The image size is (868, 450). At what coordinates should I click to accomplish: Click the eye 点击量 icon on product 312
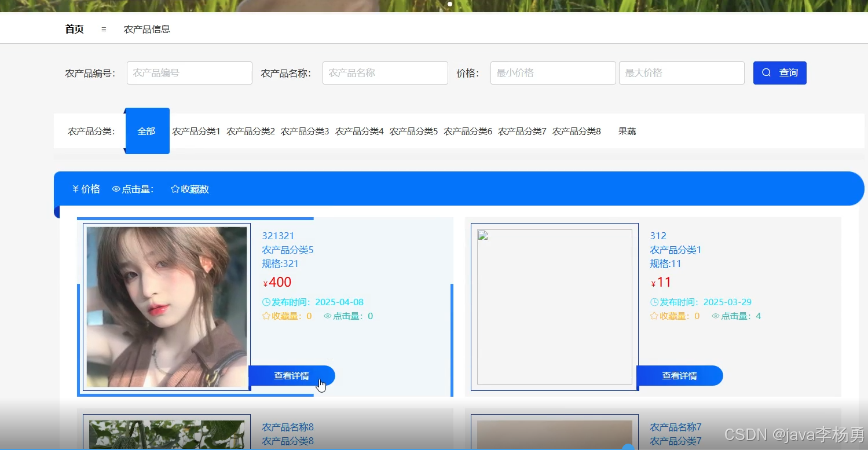point(716,316)
